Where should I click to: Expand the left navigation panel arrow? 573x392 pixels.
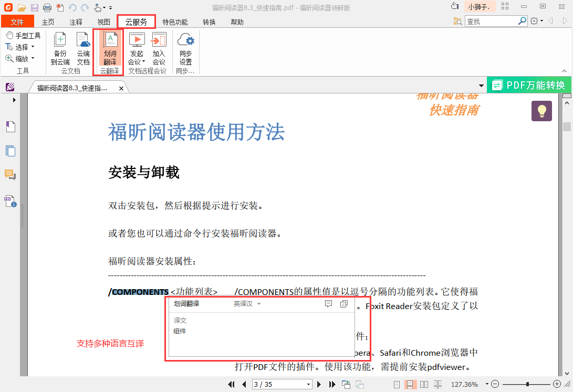point(14,100)
